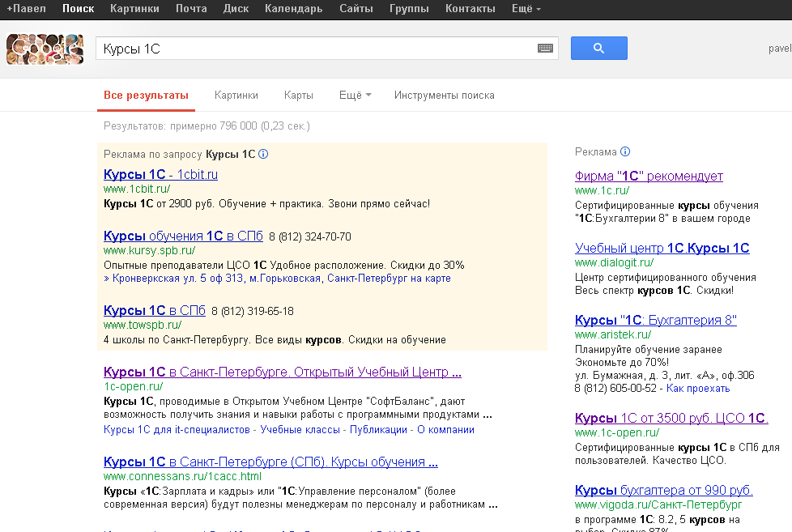
Task: Click the green URL 'www.1cbit.ru/'
Action: (x=137, y=189)
